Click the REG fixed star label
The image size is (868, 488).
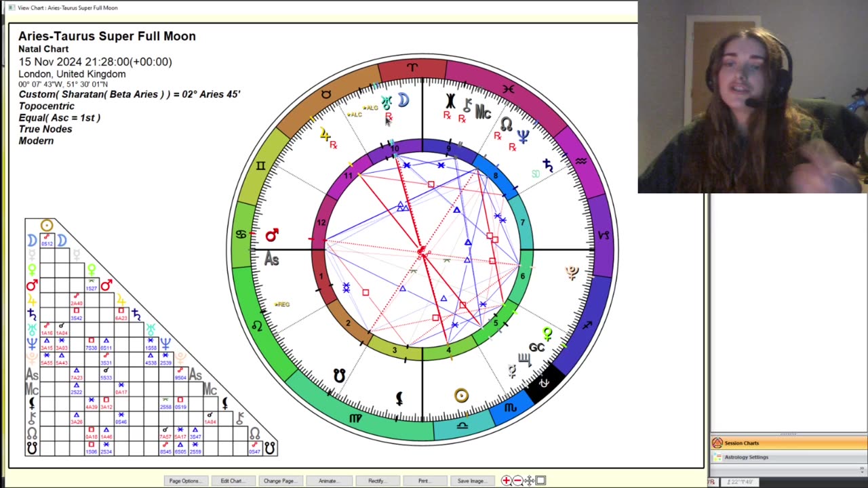point(282,304)
